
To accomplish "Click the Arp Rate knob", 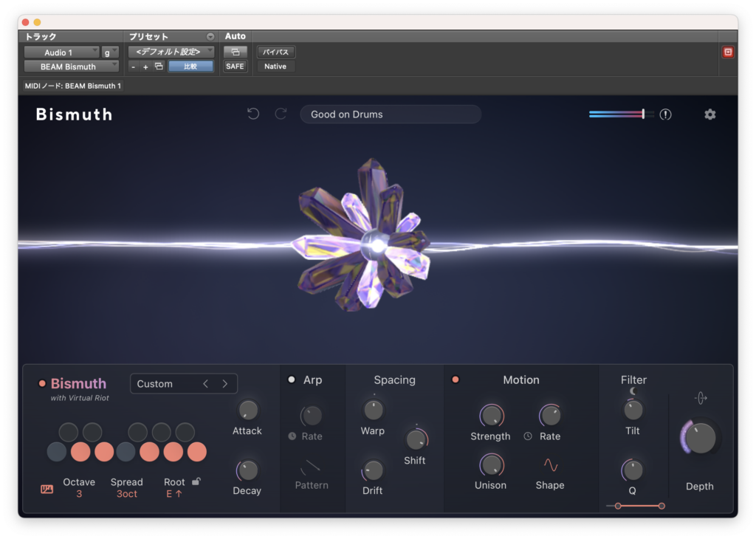I will pos(312,416).
